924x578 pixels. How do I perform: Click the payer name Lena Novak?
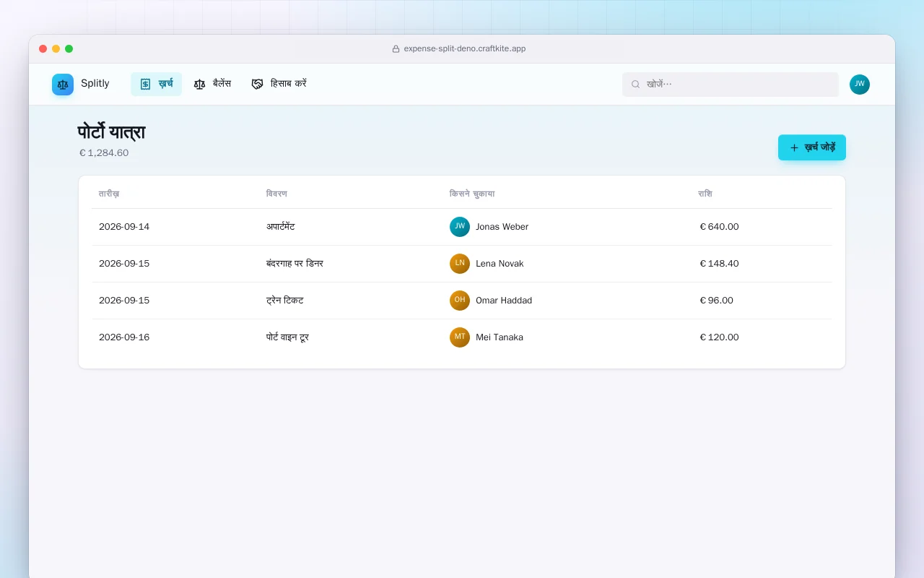coord(500,264)
